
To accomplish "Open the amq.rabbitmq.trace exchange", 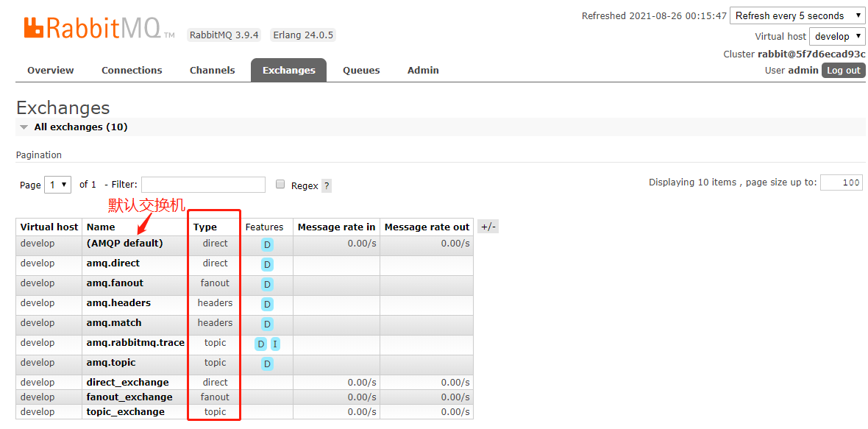I will coord(135,343).
